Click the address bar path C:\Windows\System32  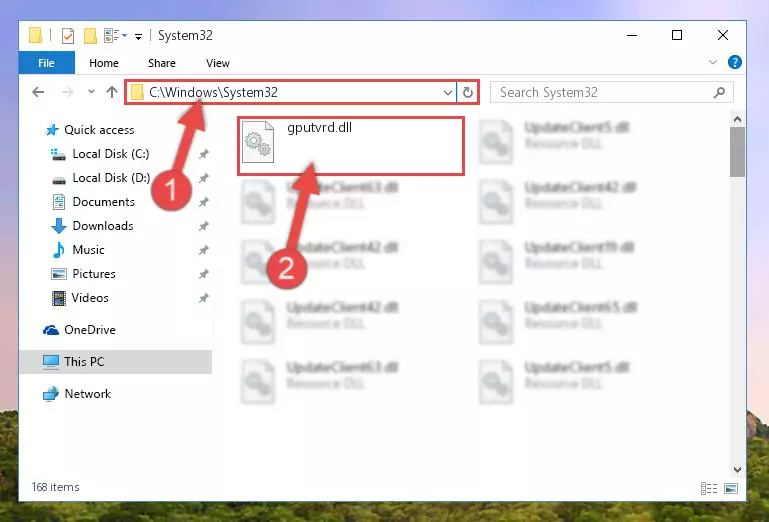pyautogui.click(x=213, y=92)
